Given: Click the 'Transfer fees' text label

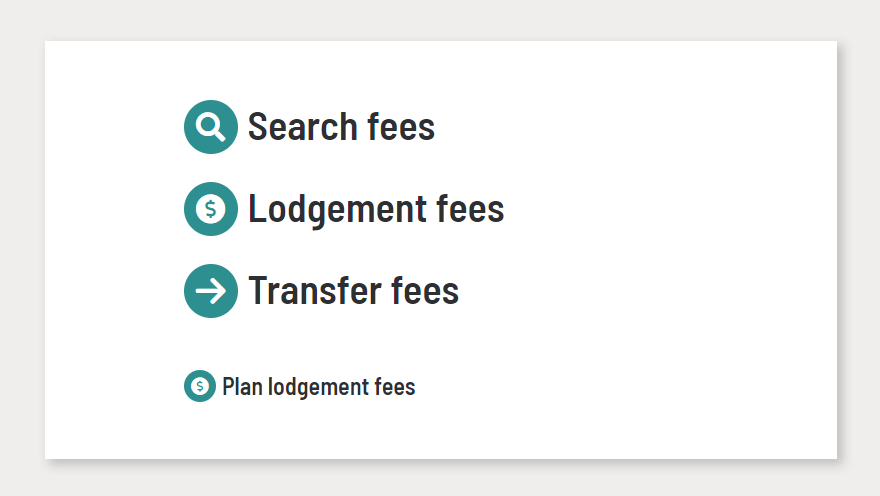Looking at the screenshot, I should coord(353,291).
